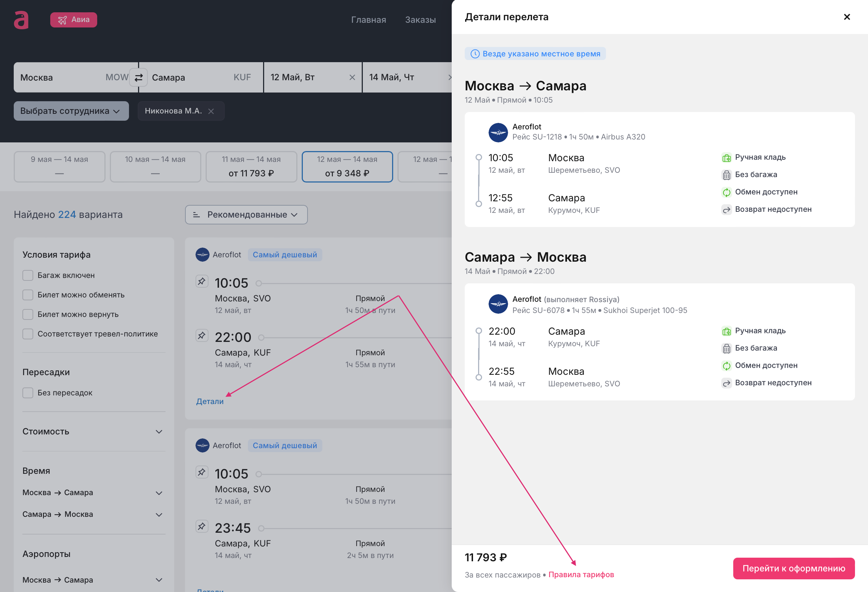This screenshot has width=868, height=592.
Task: Click the Авиа section button
Action: click(x=74, y=20)
